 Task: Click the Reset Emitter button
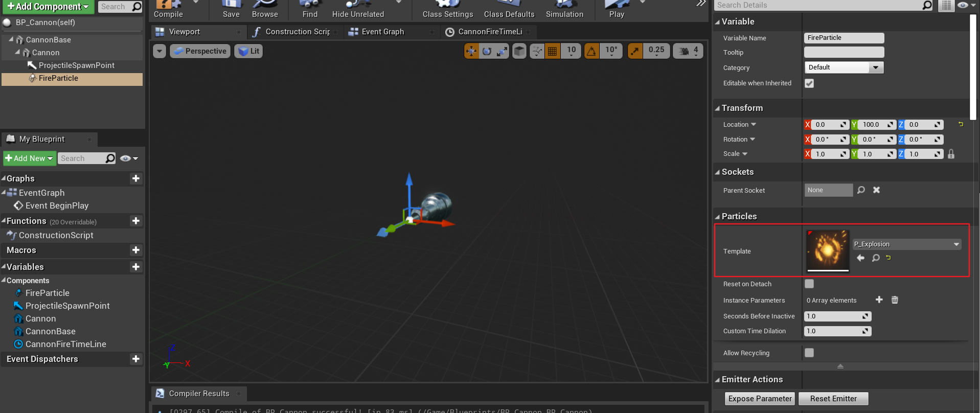(x=833, y=399)
